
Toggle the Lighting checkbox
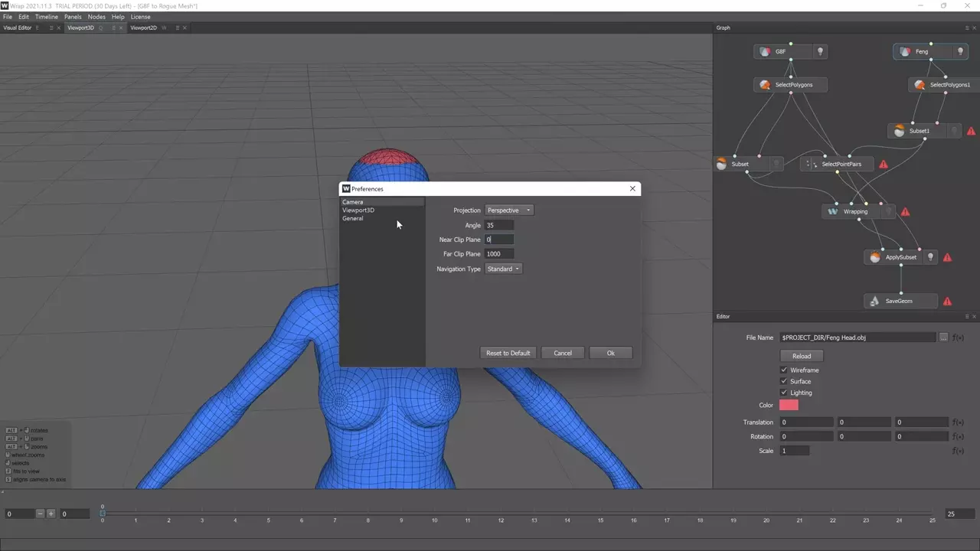point(784,393)
